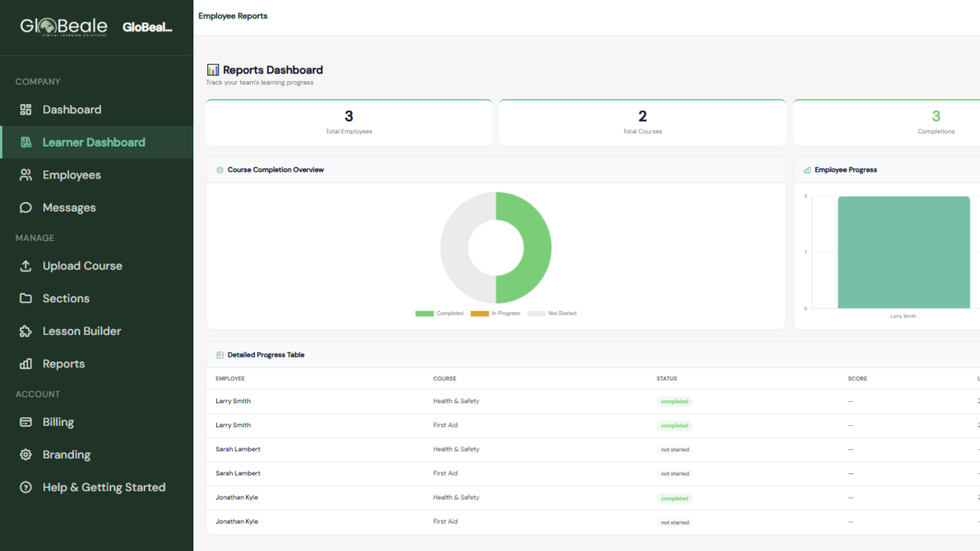Navigate to Reports page
980x551 pixels.
click(x=97, y=364)
